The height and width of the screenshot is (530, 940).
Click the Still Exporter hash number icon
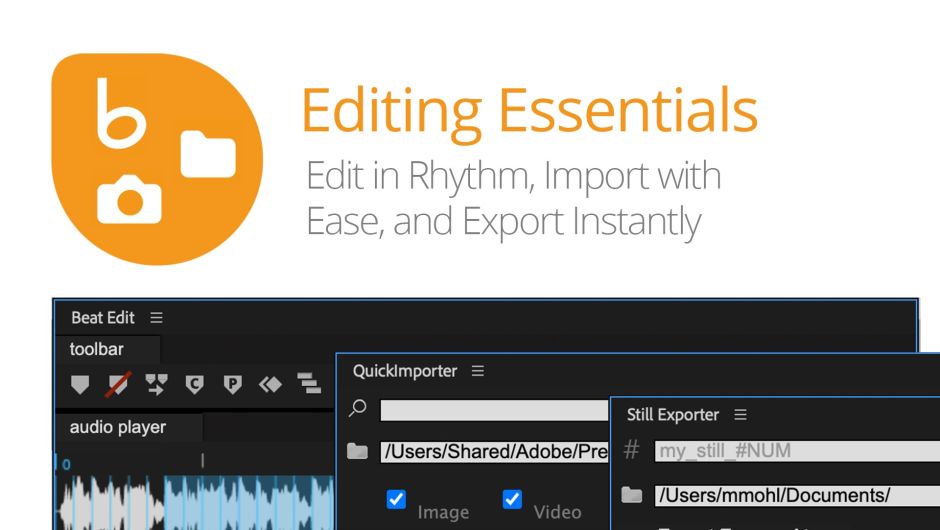pos(631,451)
